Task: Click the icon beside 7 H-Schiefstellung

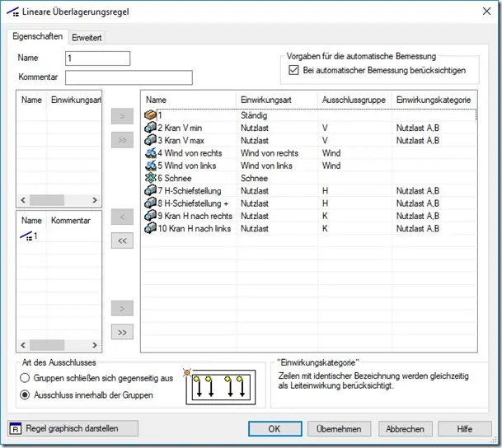Action: [150, 190]
